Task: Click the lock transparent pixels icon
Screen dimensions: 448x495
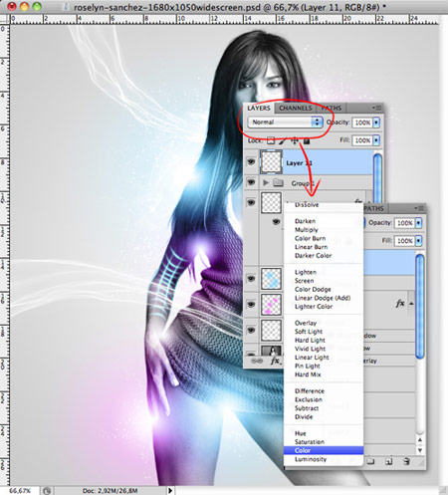Action: coord(271,140)
